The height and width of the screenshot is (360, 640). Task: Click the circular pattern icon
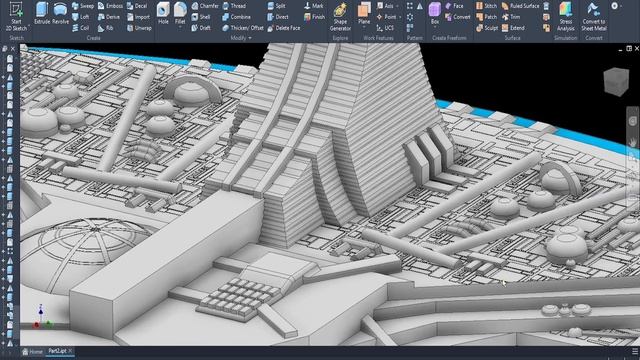point(410,17)
